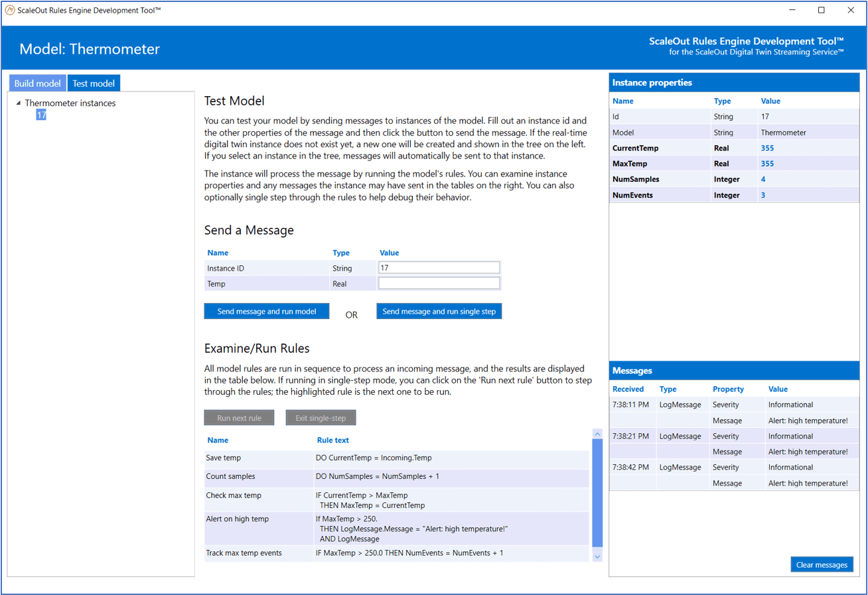Click the Instance ID row label
Viewport: 868px width, 595px height.
click(x=226, y=269)
